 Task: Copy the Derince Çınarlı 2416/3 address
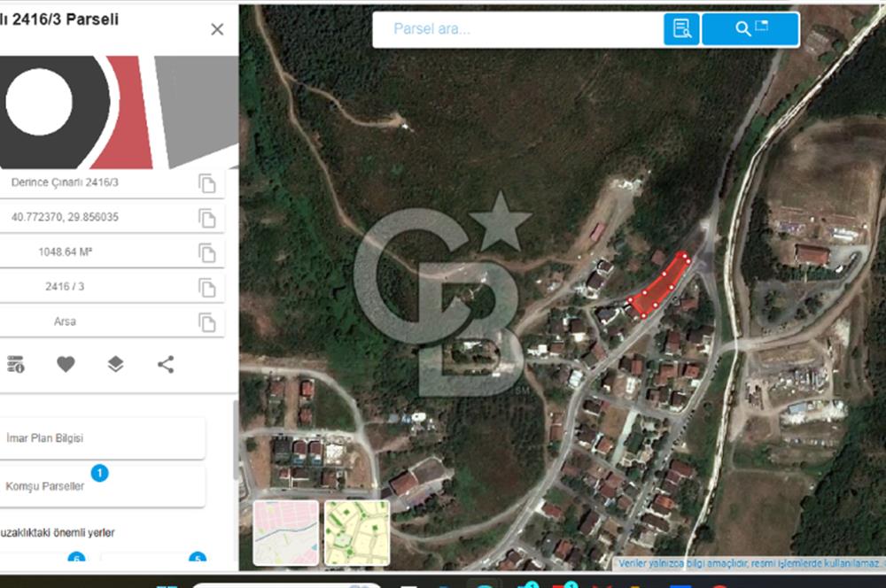[x=207, y=183]
